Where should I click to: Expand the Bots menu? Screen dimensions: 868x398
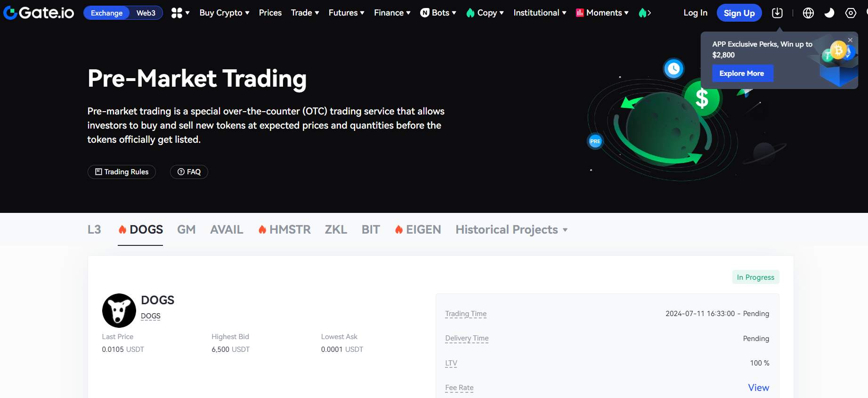point(438,13)
